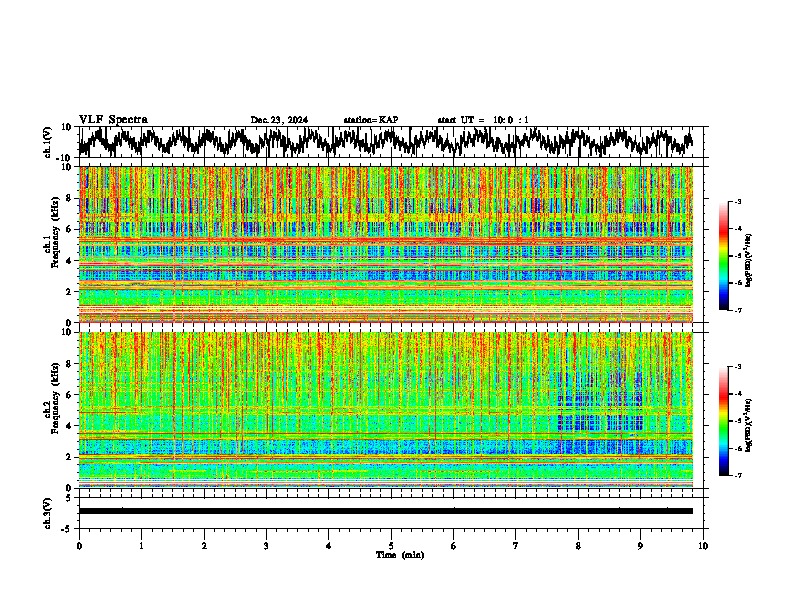Click the 'ch.3(V)' axis label
The width and height of the screenshot is (792, 612).
click(x=48, y=514)
